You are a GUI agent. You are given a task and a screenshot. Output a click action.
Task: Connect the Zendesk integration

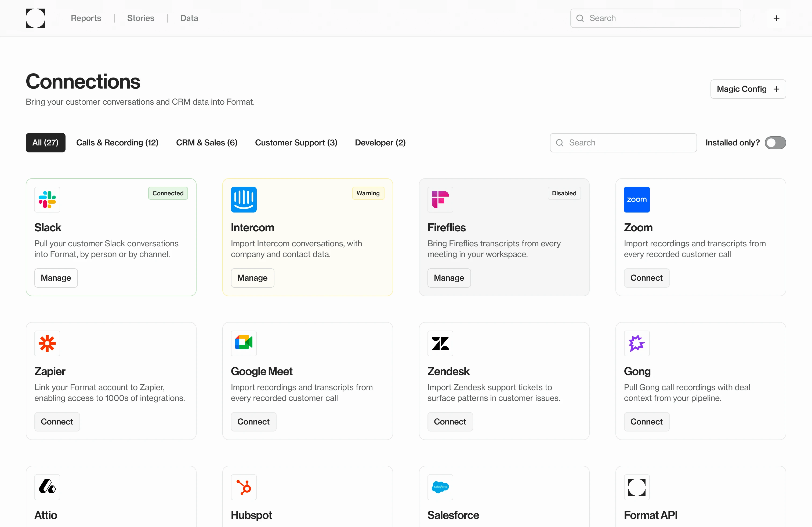[450, 422]
